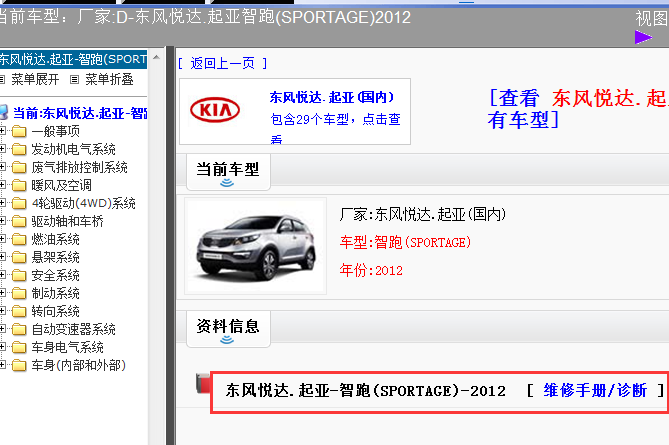The image size is (669, 445).
Task: Click the purple arrow under 视图
Action: [x=643, y=37]
